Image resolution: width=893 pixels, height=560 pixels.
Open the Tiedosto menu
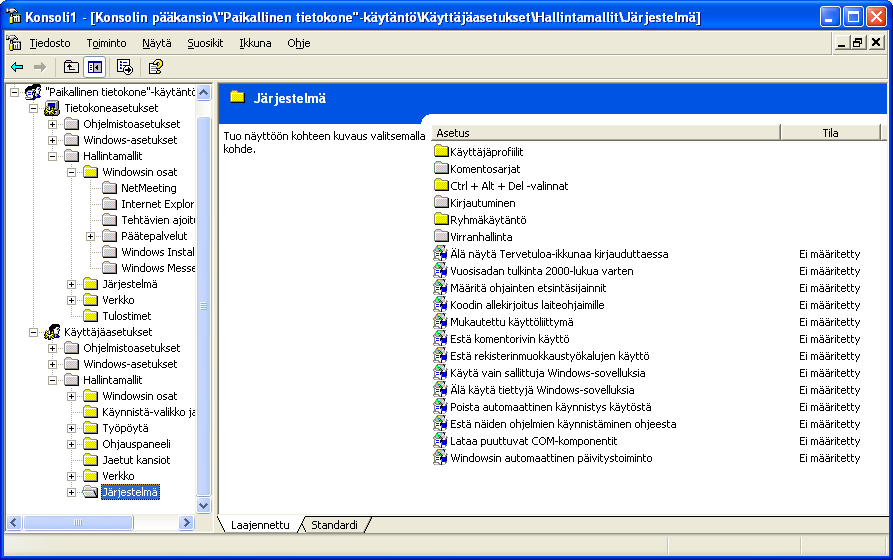(50, 43)
